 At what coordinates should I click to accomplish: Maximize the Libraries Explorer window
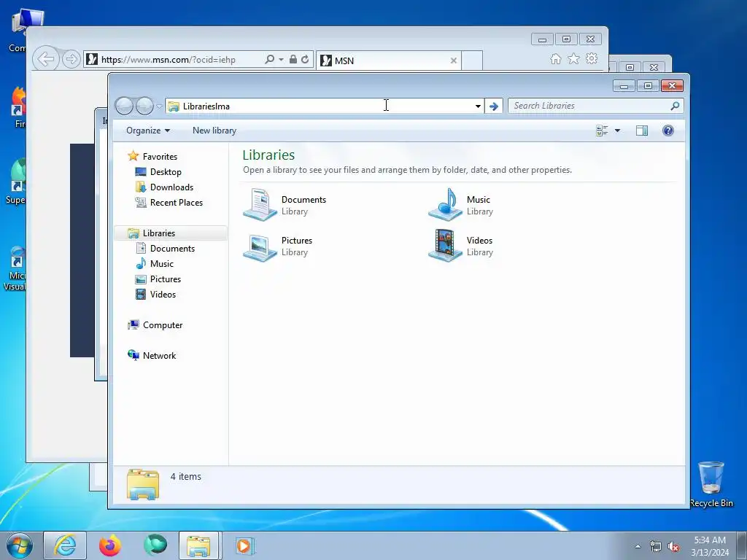point(648,86)
